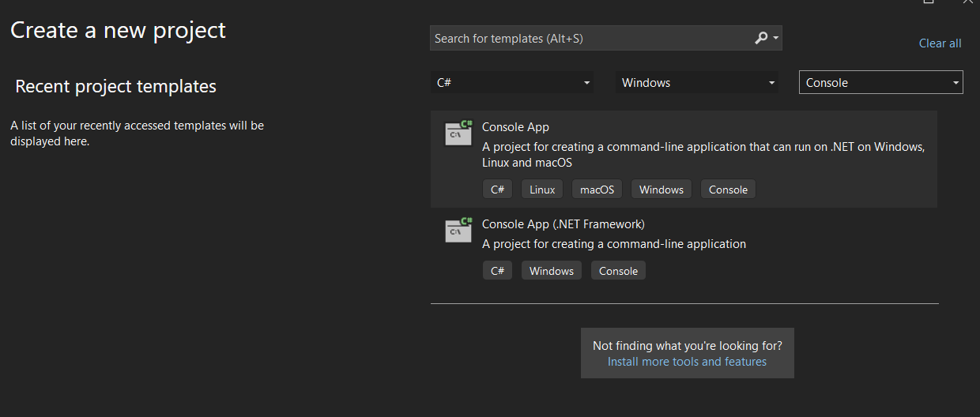Click the C# tag under Console App
Image resolution: width=980 pixels, height=417 pixels.
498,190
